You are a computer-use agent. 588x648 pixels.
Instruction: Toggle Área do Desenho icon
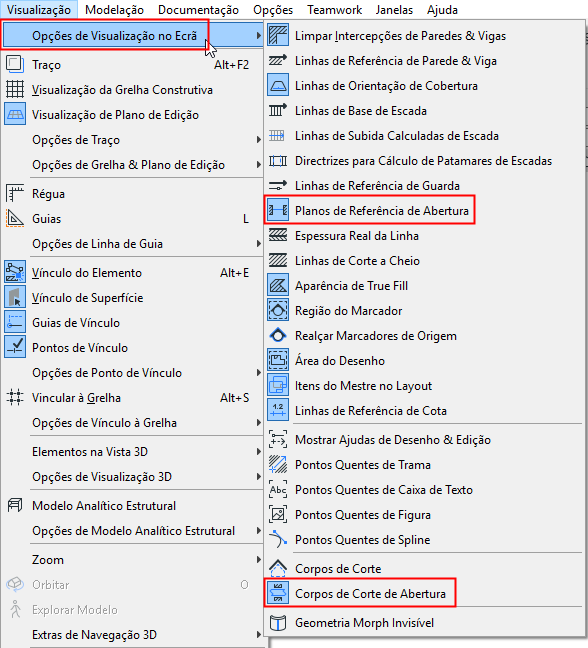[278, 361]
